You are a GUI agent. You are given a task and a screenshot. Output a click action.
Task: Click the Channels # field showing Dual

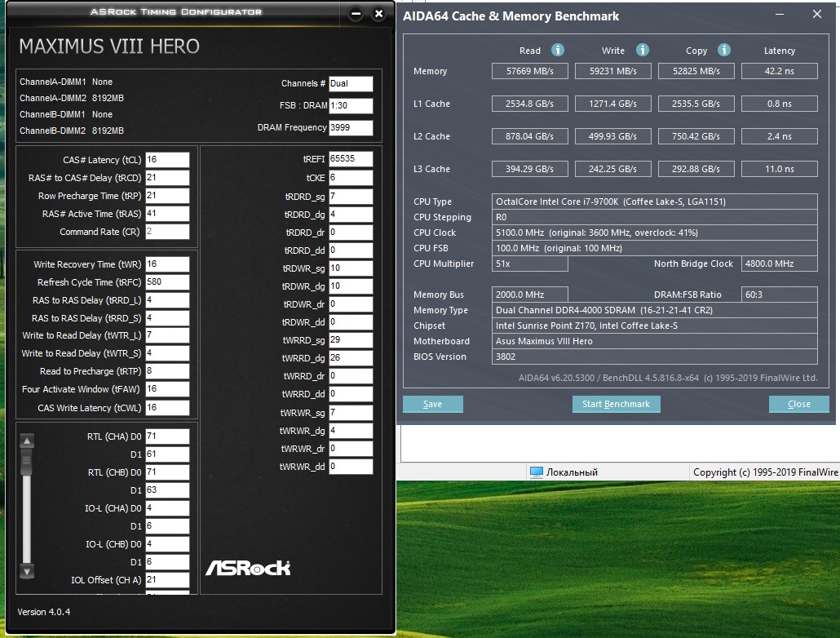[351, 84]
